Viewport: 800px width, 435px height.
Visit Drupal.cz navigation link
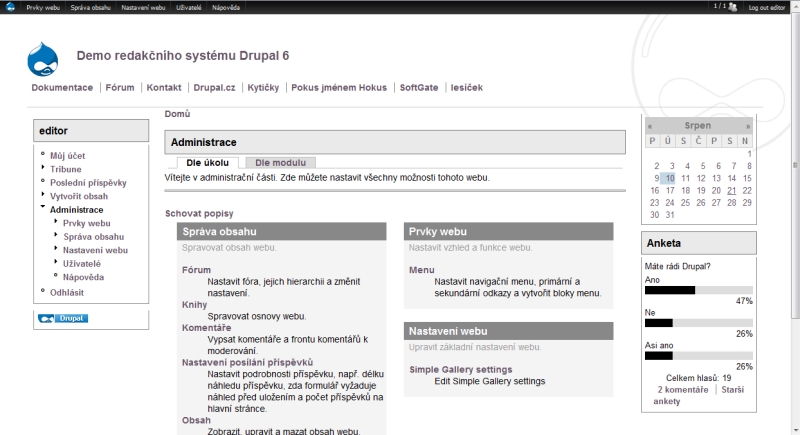[214, 87]
